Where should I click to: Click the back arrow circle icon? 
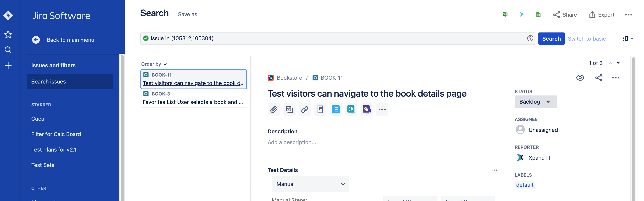36,40
